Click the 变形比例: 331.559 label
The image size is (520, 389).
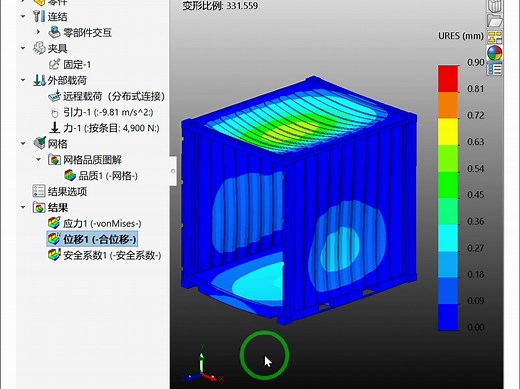click(220, 6)
